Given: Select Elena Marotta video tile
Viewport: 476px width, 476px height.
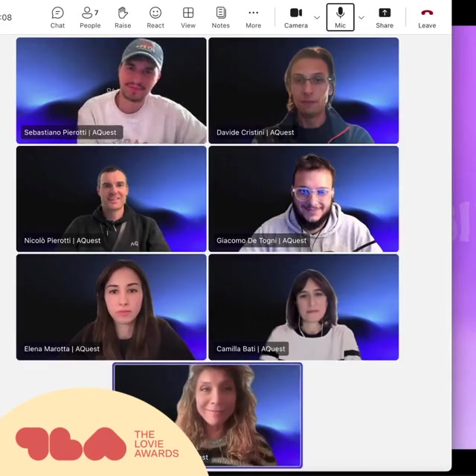Looking at the screenshot, I should [x=112, y=307].
